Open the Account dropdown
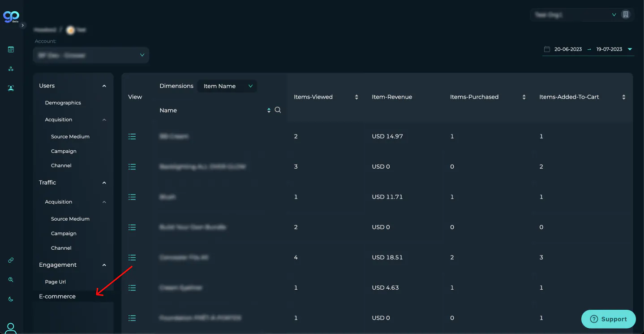The image size is (644, 334). click(91, 55)
